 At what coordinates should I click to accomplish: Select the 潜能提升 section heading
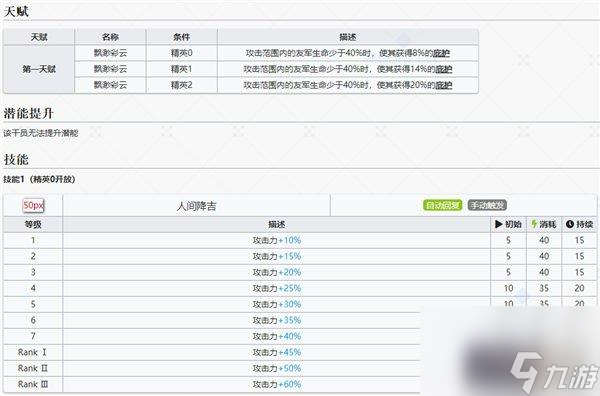coord(28,114)
